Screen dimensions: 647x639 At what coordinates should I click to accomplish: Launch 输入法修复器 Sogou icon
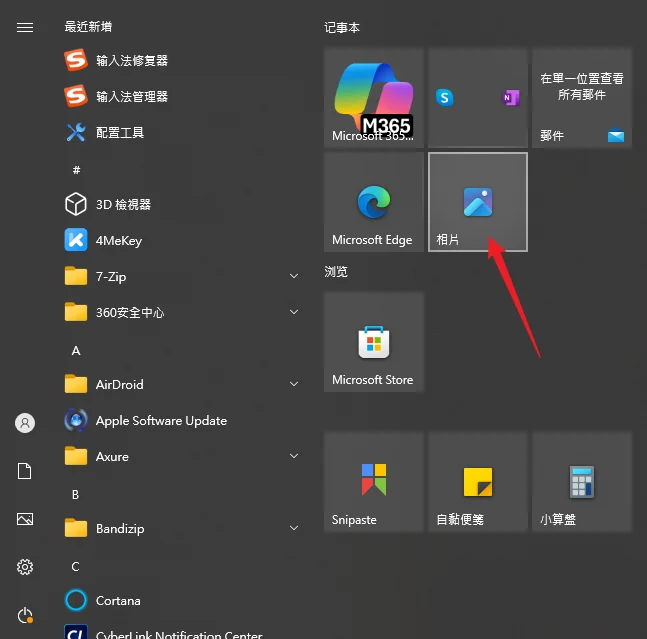click(x=76, y=60)
